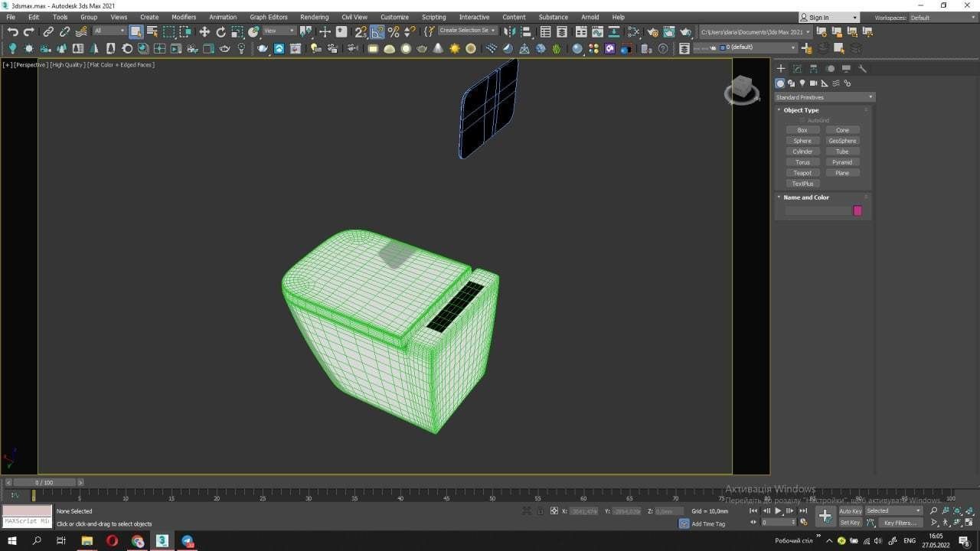
Task: Toggle the Percent Snap icon
Action: [x=394, y=31]
